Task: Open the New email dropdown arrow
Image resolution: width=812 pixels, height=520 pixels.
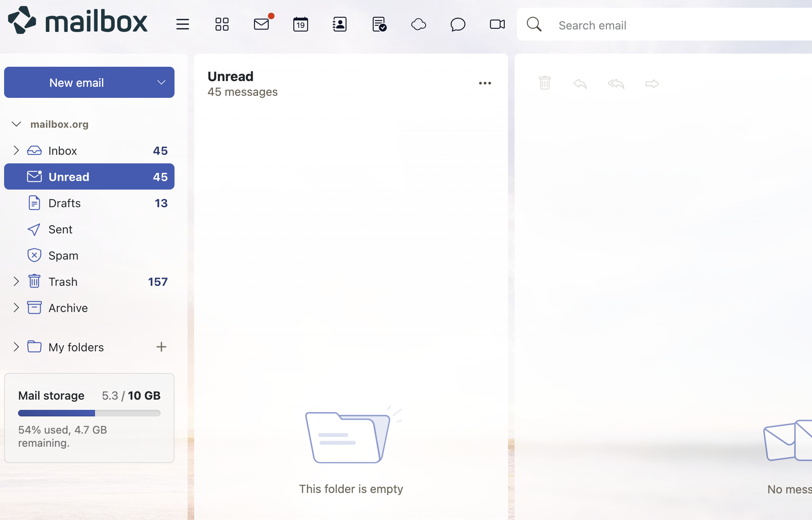Action: [x=161, y=82]
